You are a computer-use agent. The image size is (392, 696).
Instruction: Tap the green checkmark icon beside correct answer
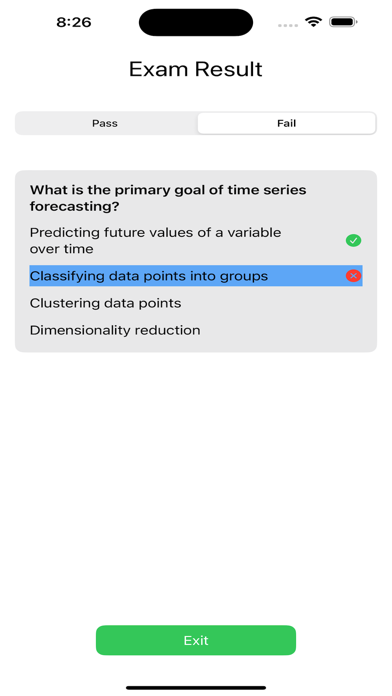tap(353, 241)
